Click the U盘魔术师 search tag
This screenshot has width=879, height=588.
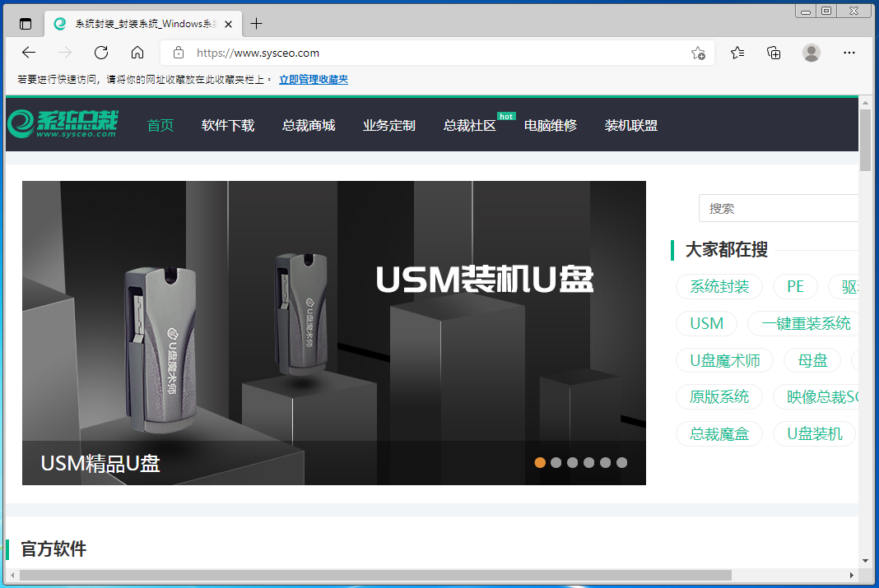[x=725, y=361]
